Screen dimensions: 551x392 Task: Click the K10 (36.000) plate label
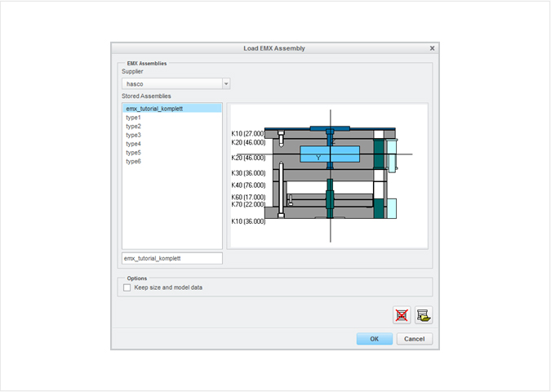point(248,221)
